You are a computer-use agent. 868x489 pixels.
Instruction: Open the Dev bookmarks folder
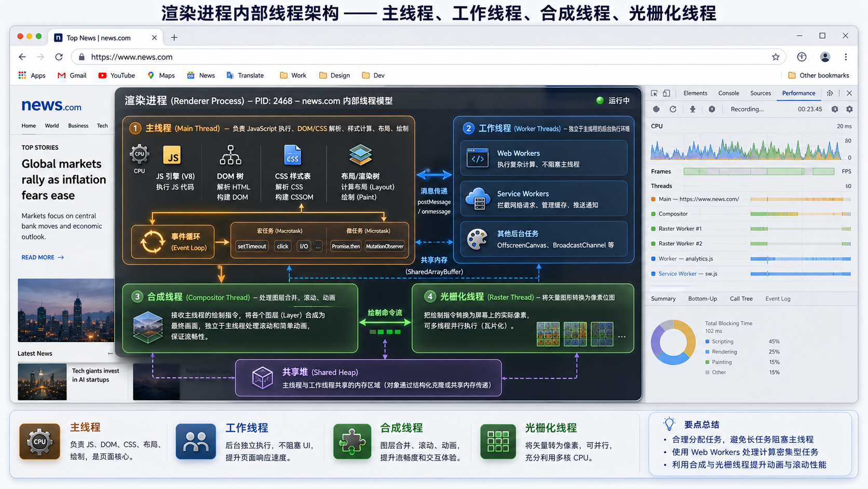373,75
